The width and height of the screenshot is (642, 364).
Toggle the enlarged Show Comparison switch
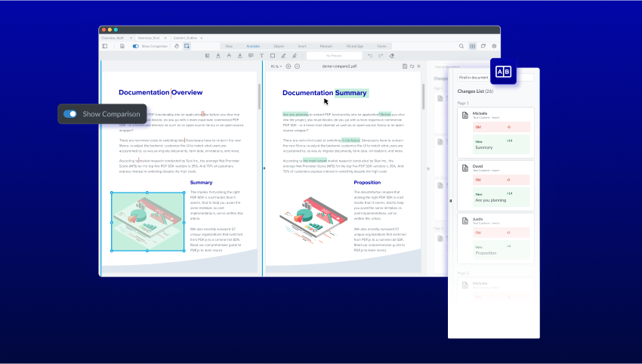(70, 114)
